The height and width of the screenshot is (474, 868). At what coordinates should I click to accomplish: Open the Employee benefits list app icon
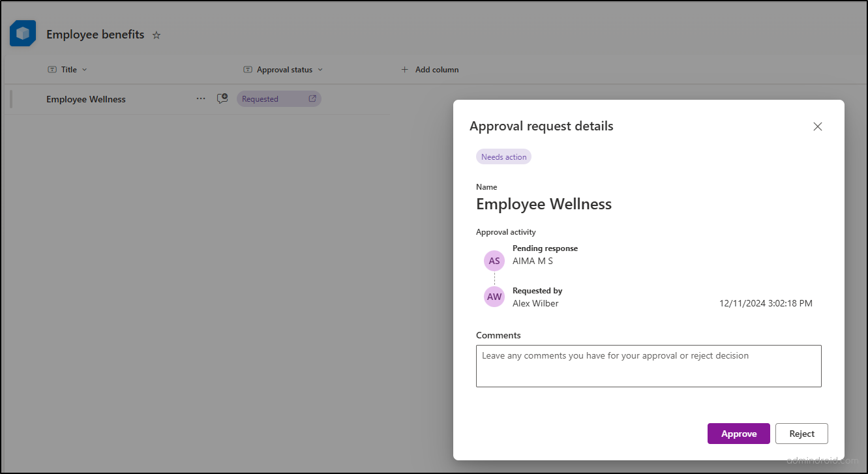(x=22, y=33)
